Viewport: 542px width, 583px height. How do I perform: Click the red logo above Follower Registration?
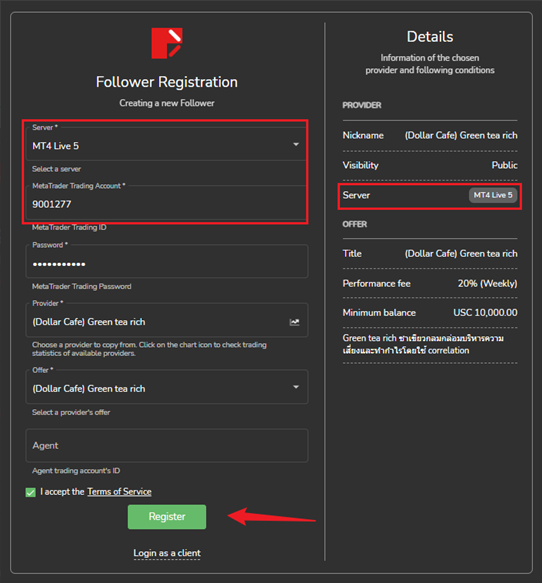pos(167,43)
